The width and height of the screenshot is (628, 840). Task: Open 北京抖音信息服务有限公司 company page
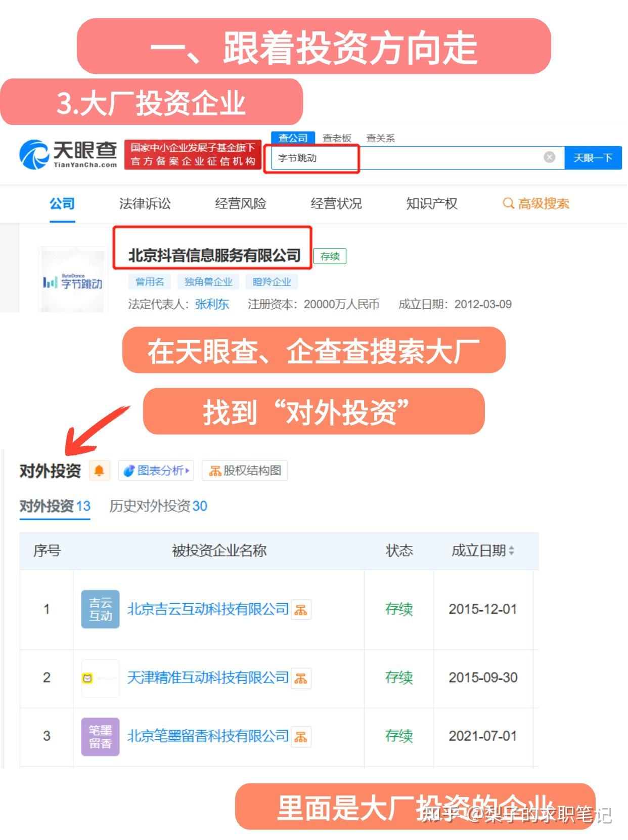pyautogui.click(x=214, y=256)
